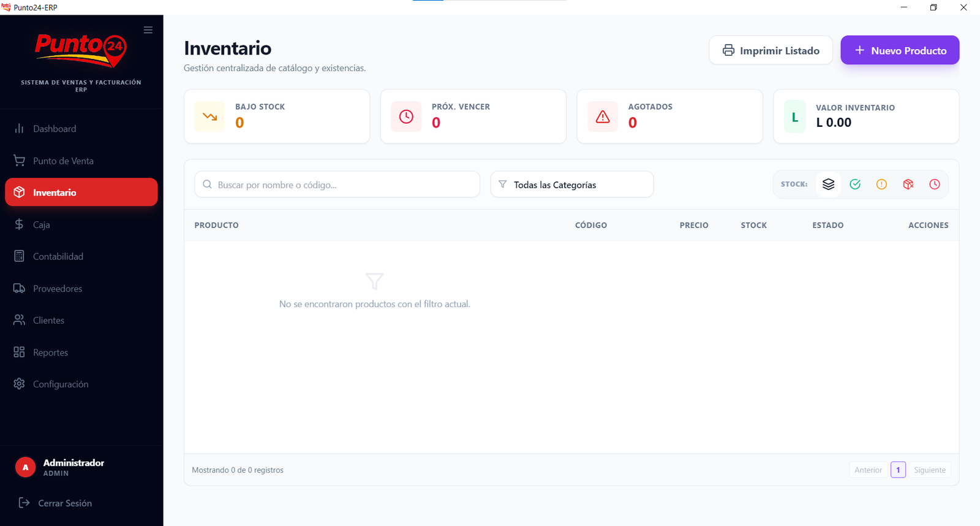Image resolution: width=980 pixels, height=526 pixels.
Task: Open the Caja section
Action: coord(81,224)
